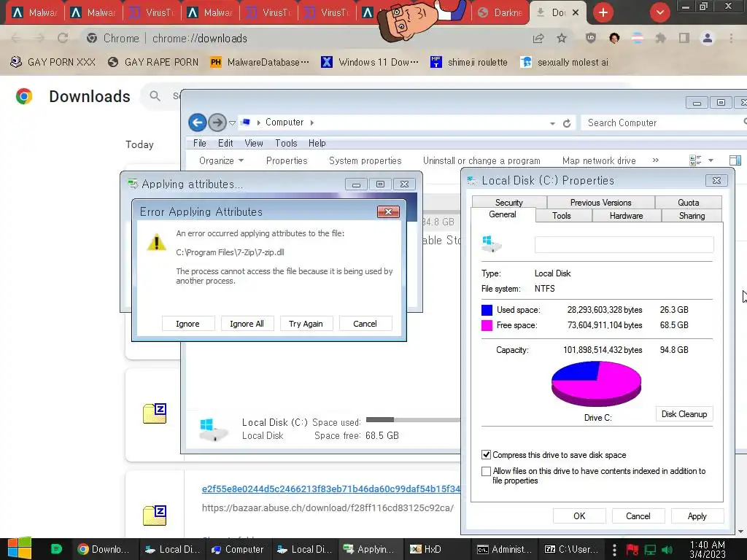Click the Drive C pie chart

pos(597,384)
